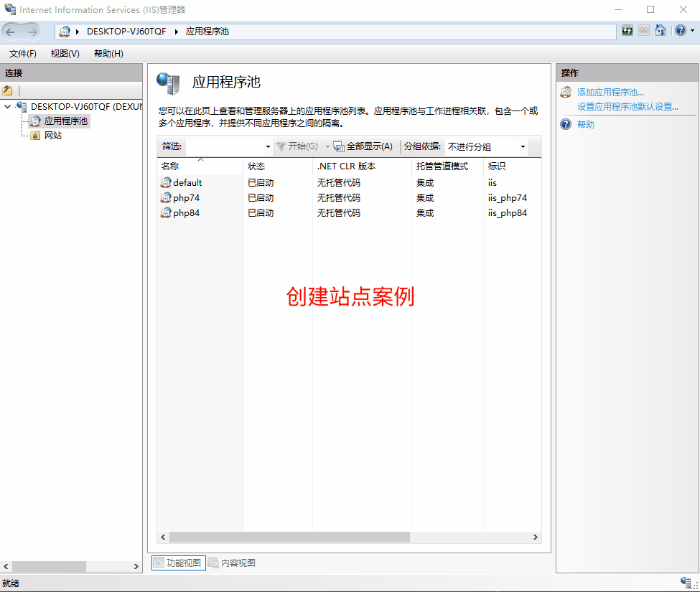
Task: Click the up-one-level folder icon under 连接
Action: [7, 90]
